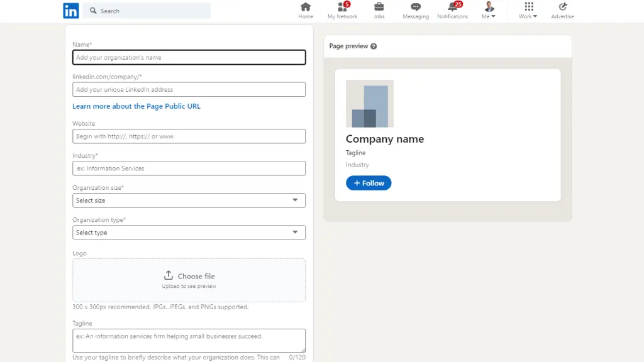This screenshot has width=644, height=362.
Task: Focus the Website input field
Action: [189, 136]
